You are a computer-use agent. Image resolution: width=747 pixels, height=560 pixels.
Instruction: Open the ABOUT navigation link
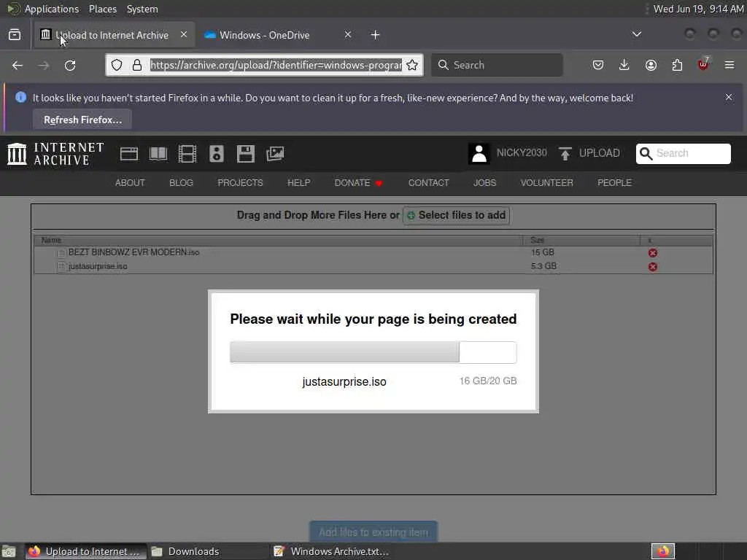(130, 183)
